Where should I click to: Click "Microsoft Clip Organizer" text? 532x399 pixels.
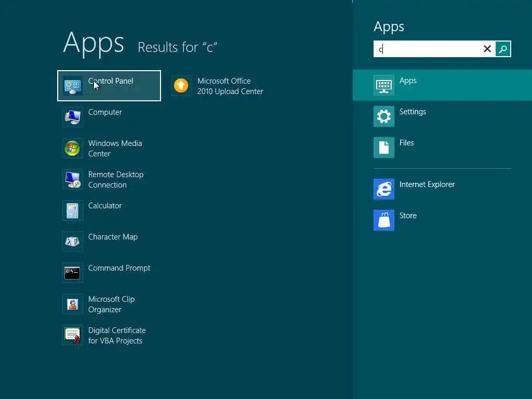[x=111, y=304]
